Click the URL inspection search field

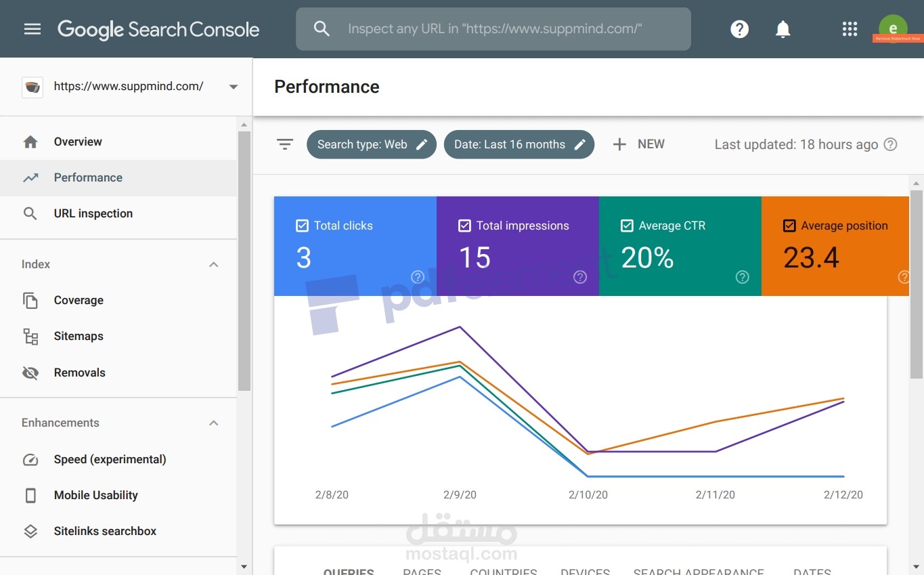click(x=493, y=28)
